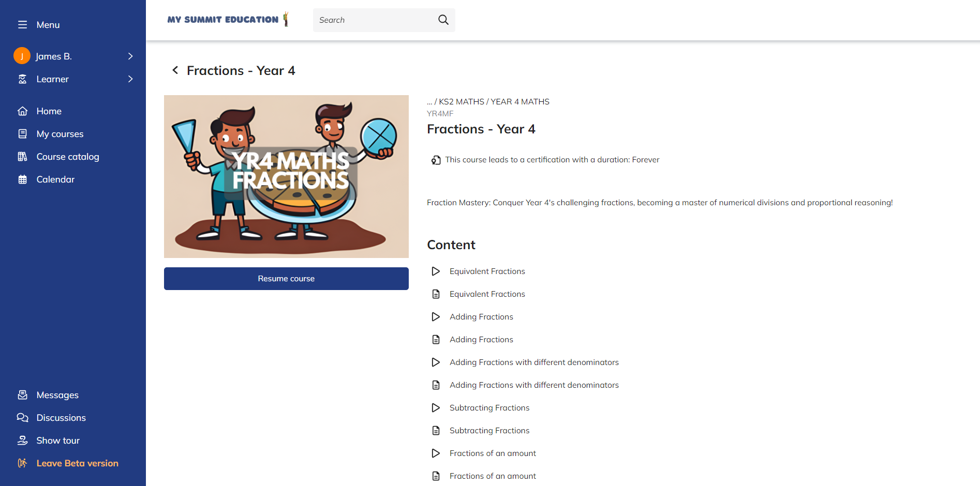Click the Course catalog books icon
The image size is (980, 486).
tap(22, 157)
